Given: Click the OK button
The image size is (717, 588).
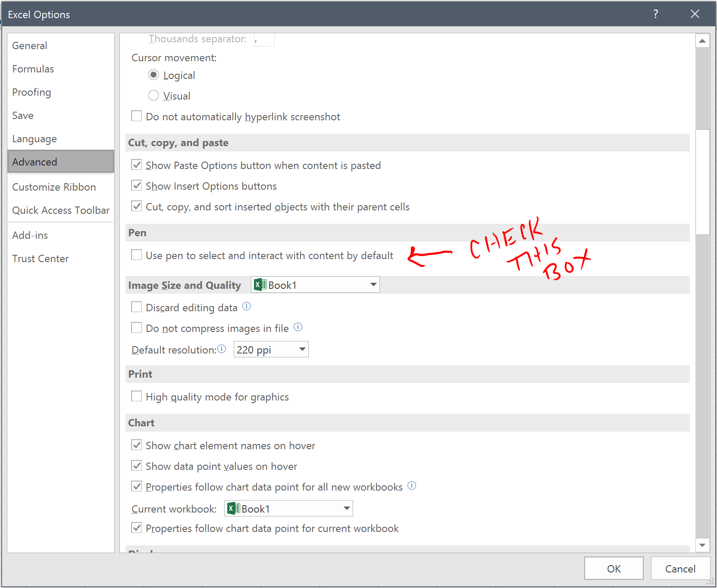Looking at the screenshot, I should [x=614, y=569].
